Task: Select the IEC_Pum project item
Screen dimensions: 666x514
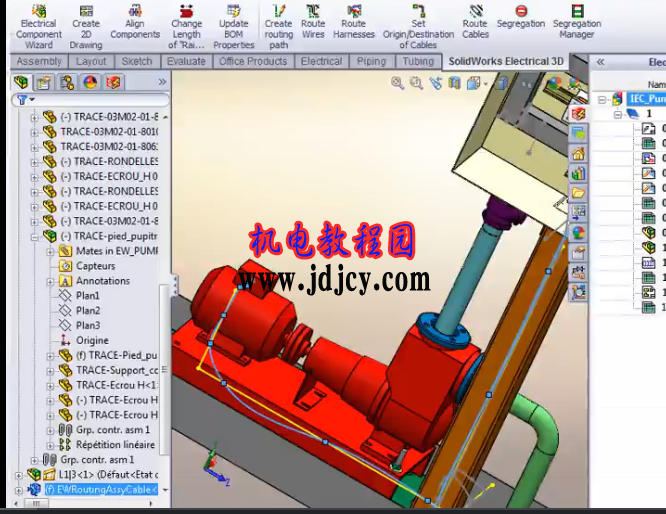Action: [x=646, y=99]
